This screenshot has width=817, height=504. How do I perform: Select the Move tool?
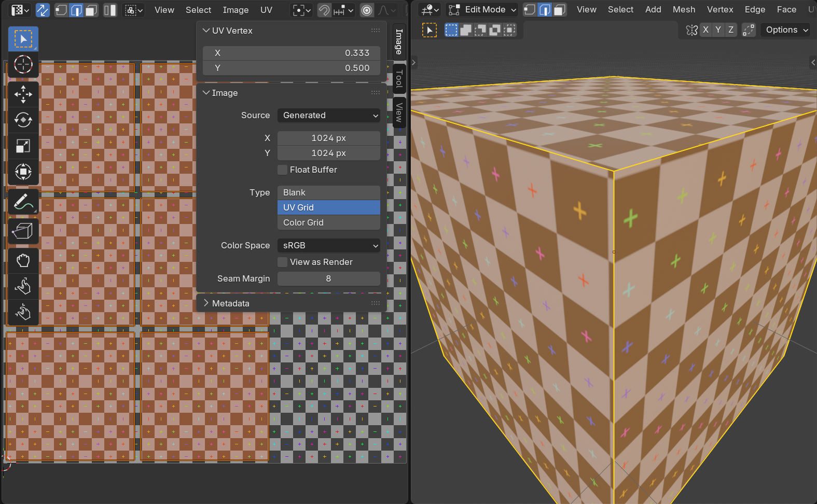pyautogui.click(x=23, y=94)
